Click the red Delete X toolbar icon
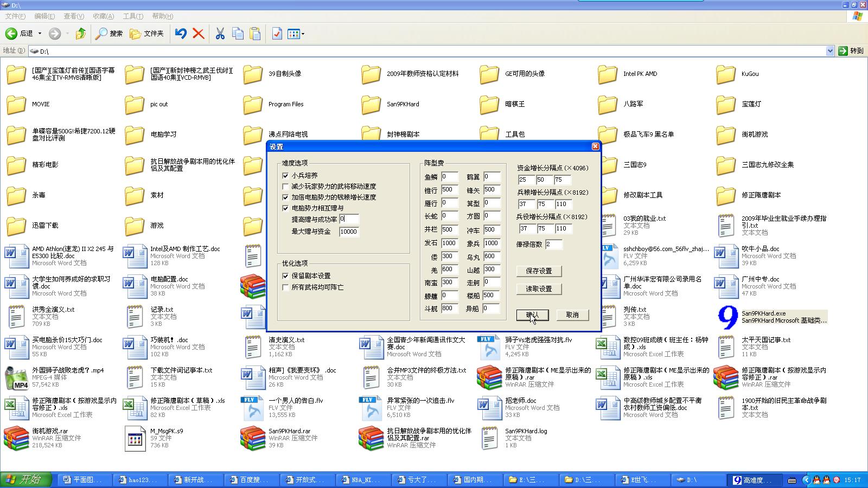Screen dimensions: 868x488 click(x=199, y=34)
